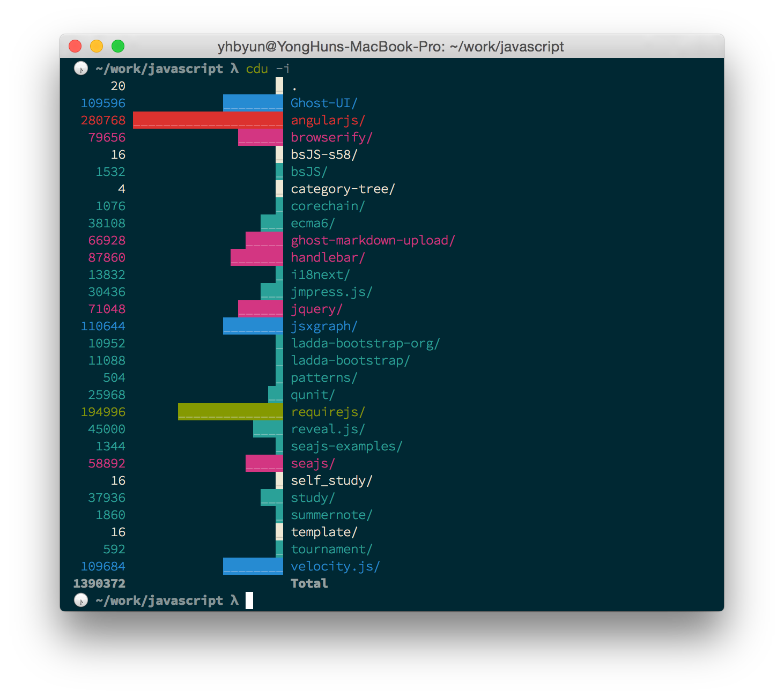Click the size value 58892
784x697 pixels.
pyautogui.click(x=107, y=463)
